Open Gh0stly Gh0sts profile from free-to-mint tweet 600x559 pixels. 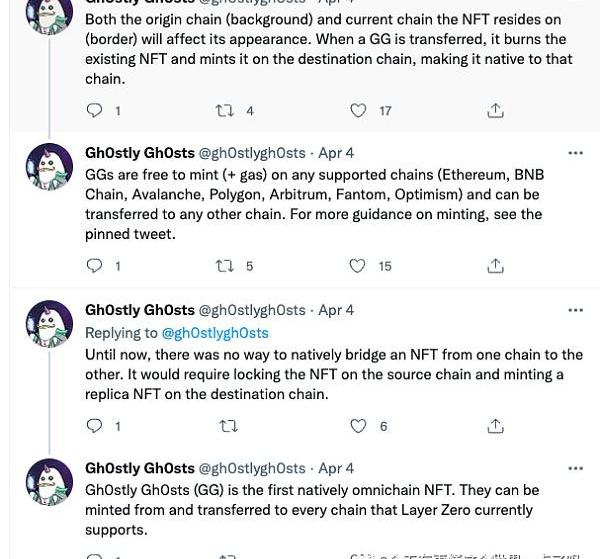point(140,153)
